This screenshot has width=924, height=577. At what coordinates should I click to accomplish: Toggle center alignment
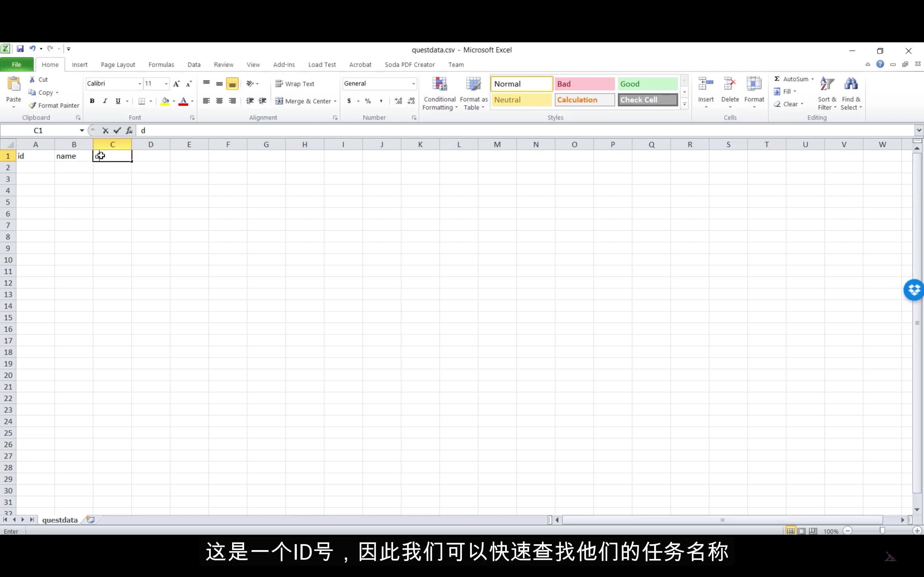(x=219, y=101)
